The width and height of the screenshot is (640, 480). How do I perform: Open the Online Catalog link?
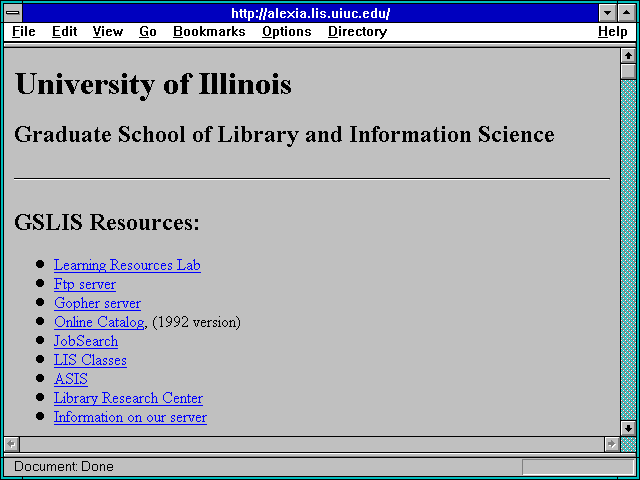click(99, 322)
